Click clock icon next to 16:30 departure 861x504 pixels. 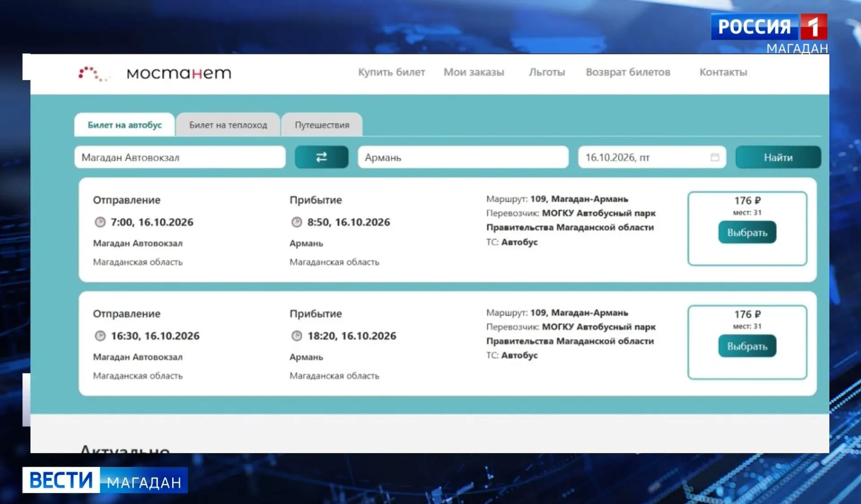(100, 336)
